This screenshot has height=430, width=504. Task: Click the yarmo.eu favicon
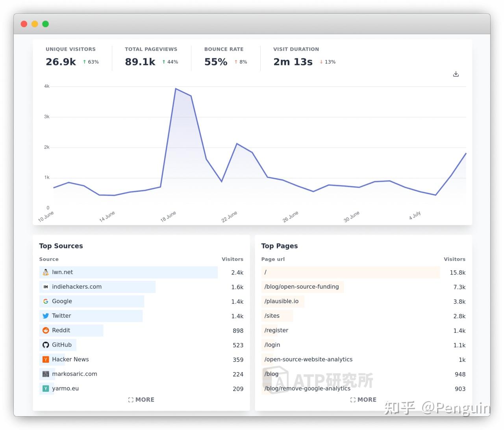tap(46, 389)
